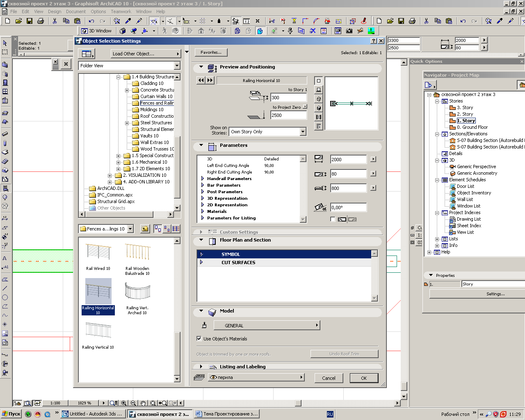Click the Cut scissors icon in the left toolbar
The width and height of the screenshot is (525, 420).
pyautogui.click(x=55, y=21)
